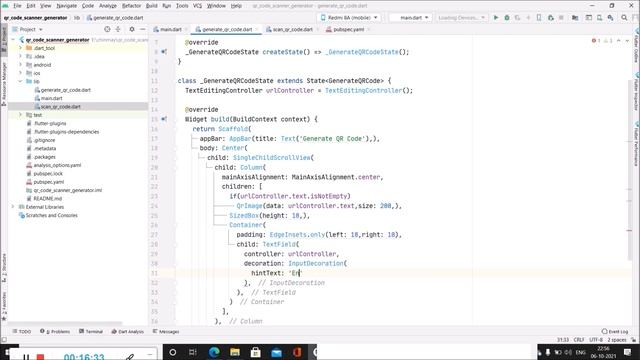Click the Project panel horizontal scrollbar
This screenshot has width=640, height=360.
pyautogui.click(x=65, y=323)
